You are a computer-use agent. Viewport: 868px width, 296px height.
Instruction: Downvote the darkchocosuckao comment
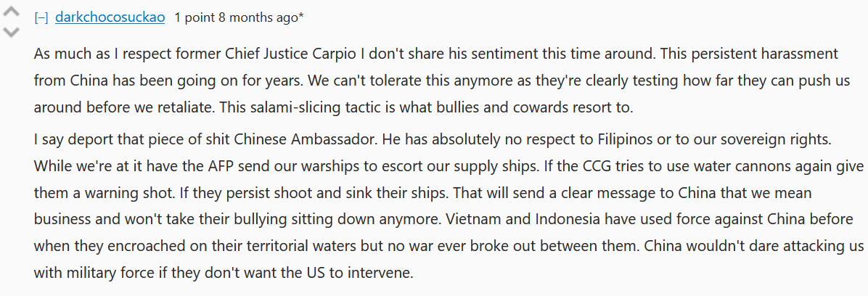[x=12, y=32]
